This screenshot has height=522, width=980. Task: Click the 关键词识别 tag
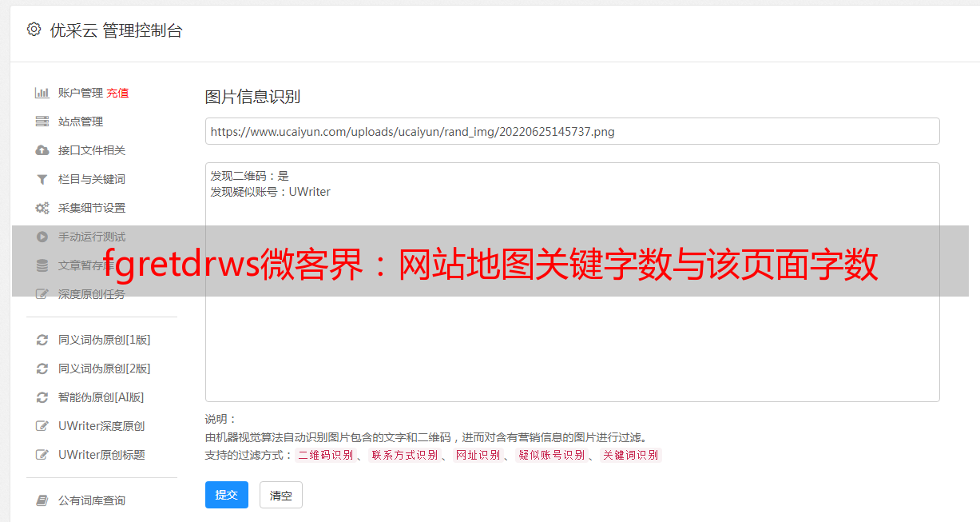631,455
